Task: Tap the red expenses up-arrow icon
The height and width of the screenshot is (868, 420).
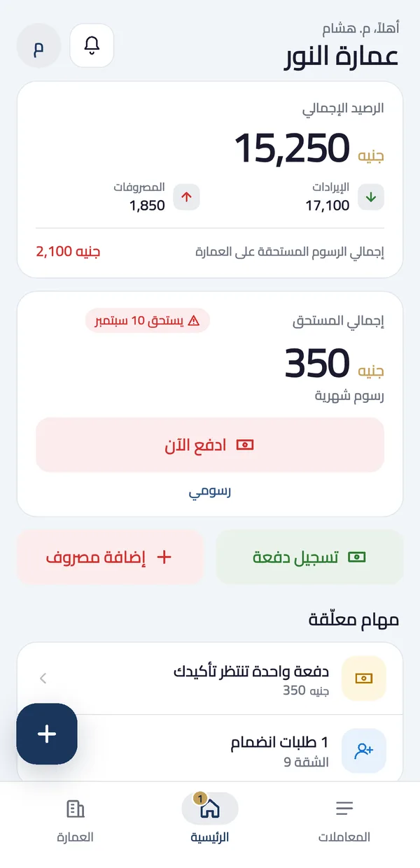Action: (x=186, y=197)
